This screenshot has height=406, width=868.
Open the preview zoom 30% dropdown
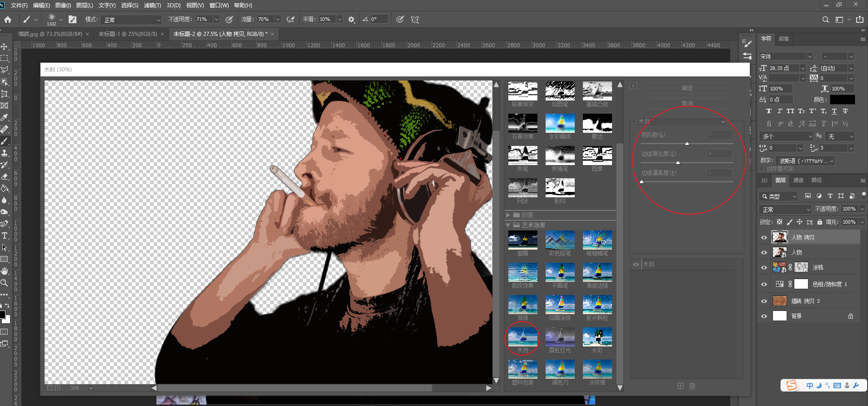coord(91,388)
